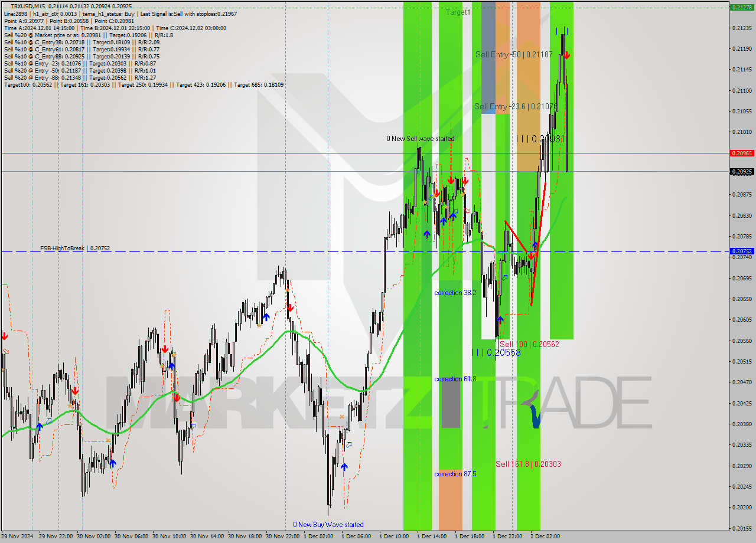Viewport: 756px width, 543px height.
Task: Click the Target1 label at the chart top
Action: [458, 12]
